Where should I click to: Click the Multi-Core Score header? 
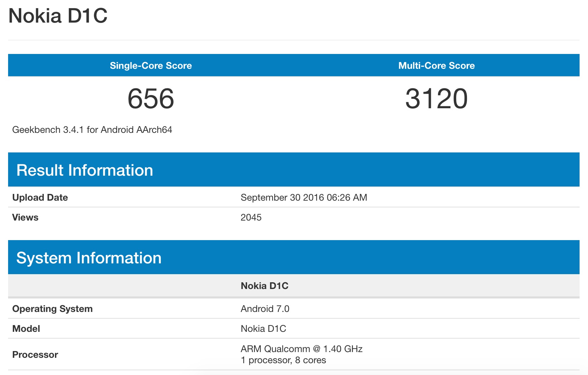(436, 65)
